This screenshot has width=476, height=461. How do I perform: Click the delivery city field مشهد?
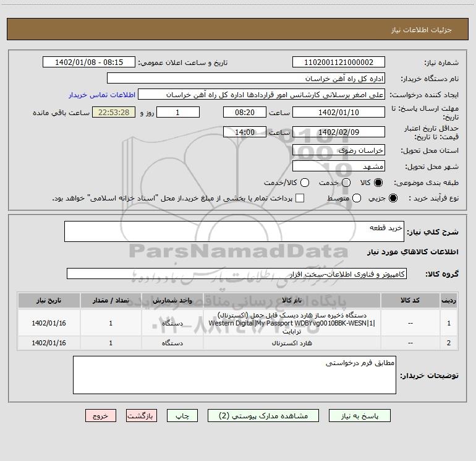click(339, 166)
